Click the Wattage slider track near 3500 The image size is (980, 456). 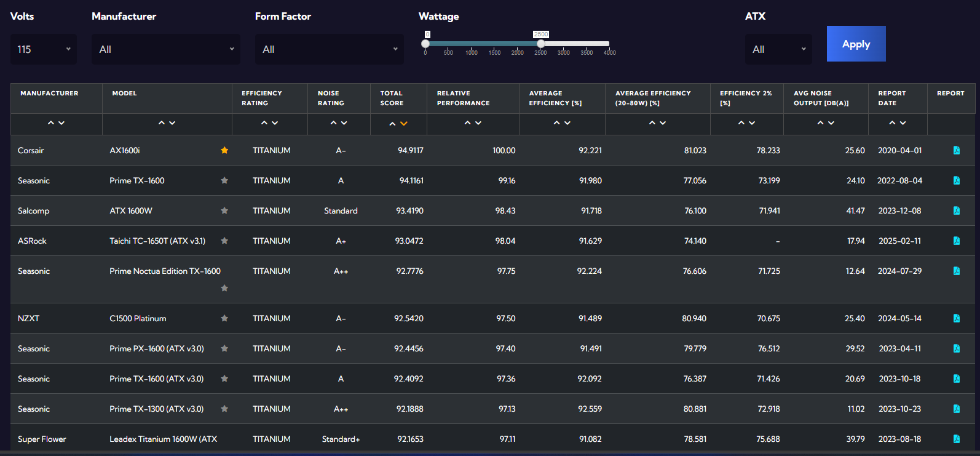[x=587, y=44]
